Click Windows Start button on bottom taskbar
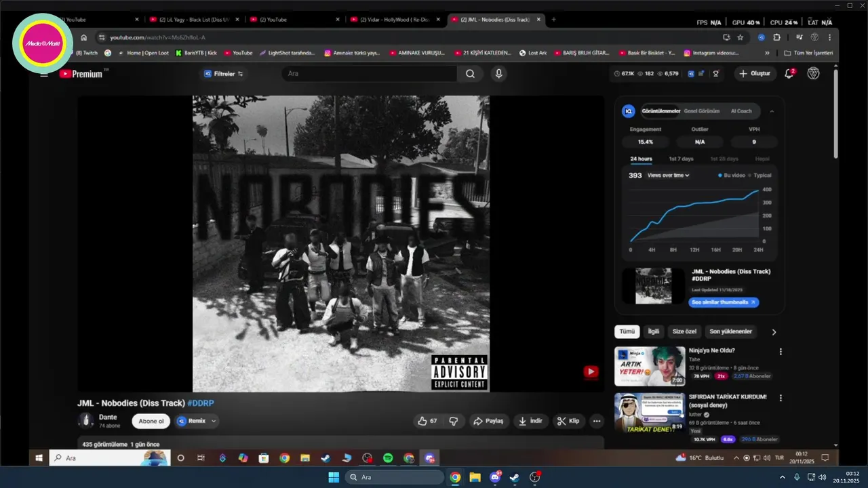The image size is (868, 488). [x=334, y=477]
